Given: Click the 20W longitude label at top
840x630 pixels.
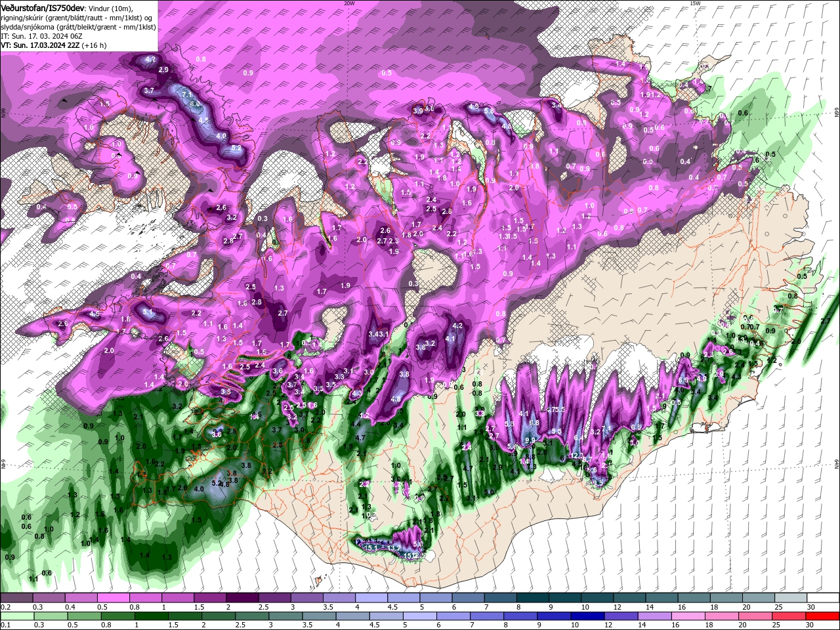Looking at the screenshot, I should pos(349,3).
